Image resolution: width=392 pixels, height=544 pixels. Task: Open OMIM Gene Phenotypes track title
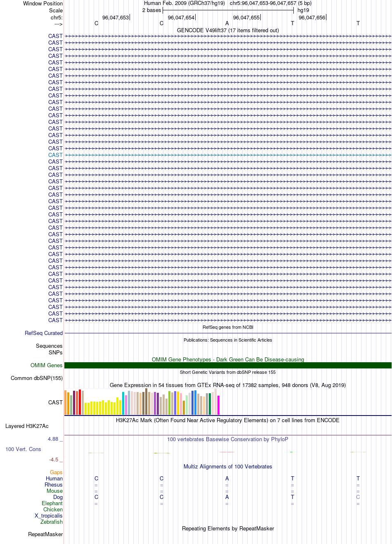pyautogui.click(x=228, y=359)
